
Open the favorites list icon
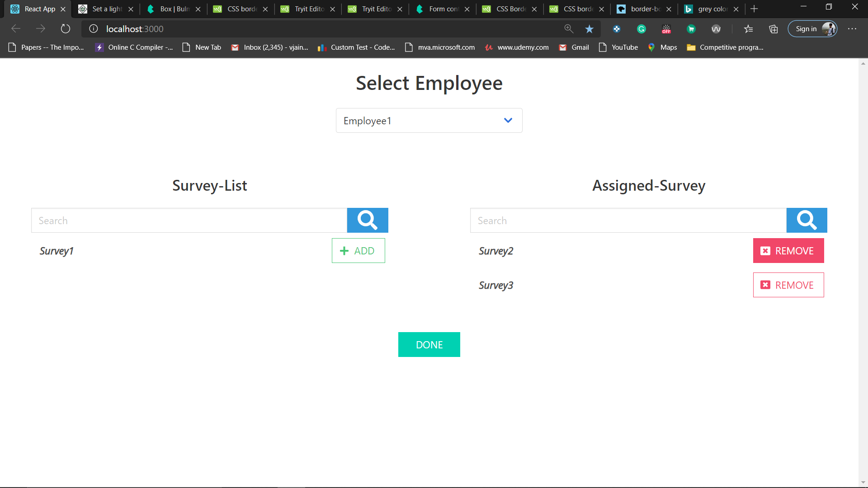(749, 29)
